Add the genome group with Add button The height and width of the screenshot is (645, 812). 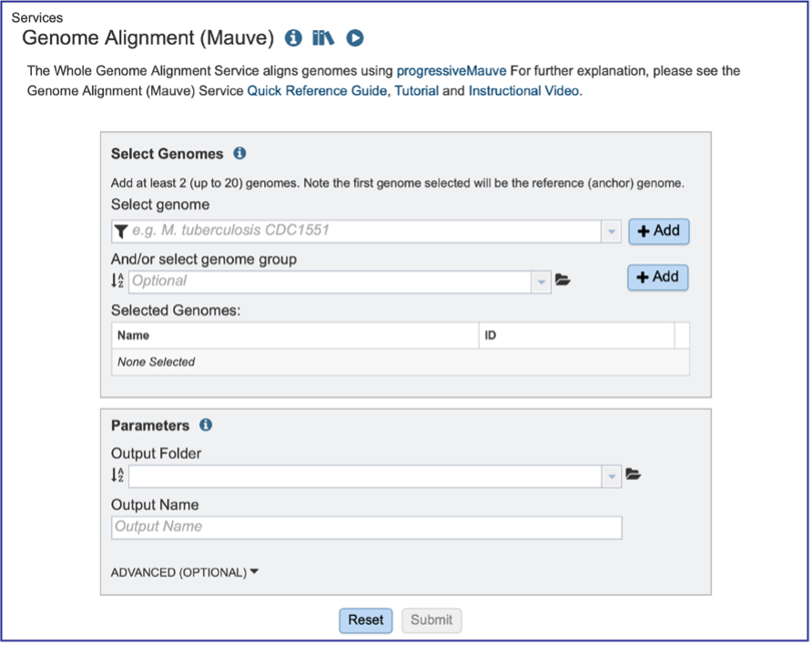click(x=657, y=277)
